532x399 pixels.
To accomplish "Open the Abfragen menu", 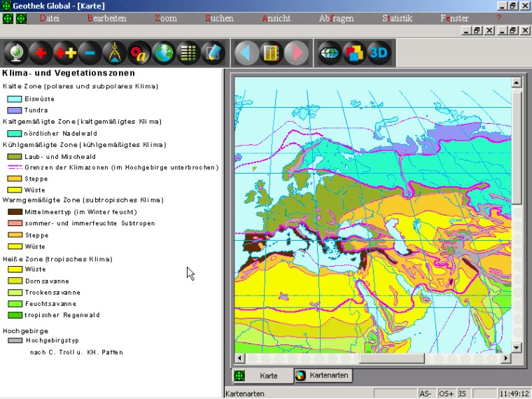I will point(336,18).
